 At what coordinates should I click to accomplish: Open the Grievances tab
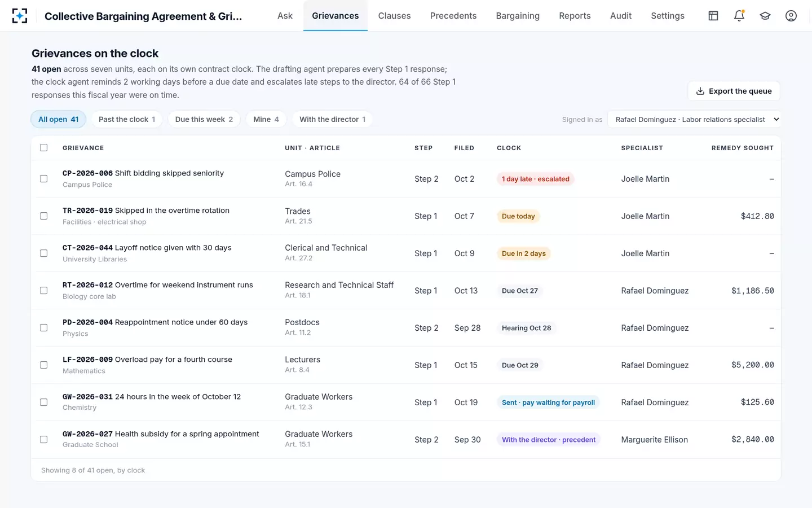point(336,16)
